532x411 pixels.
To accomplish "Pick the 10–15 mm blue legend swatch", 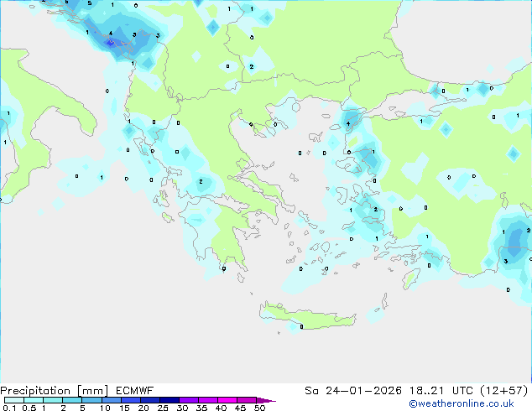I will pyautogui.click(x=112, y=400).
